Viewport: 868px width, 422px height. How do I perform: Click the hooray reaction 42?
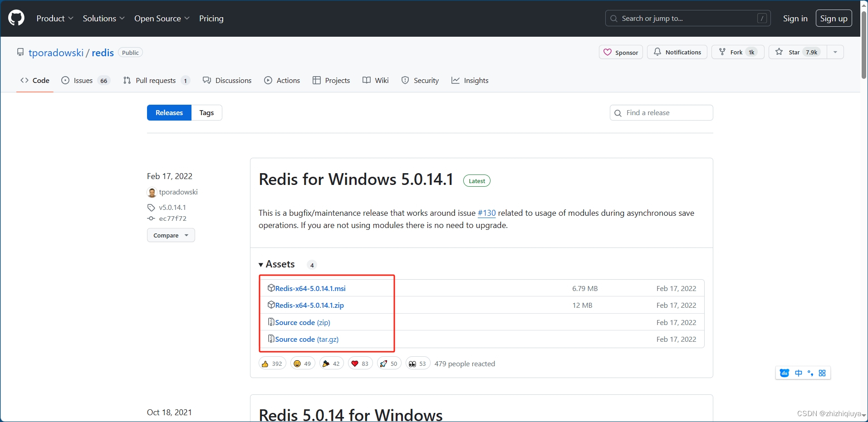click(x=332, y=364)
